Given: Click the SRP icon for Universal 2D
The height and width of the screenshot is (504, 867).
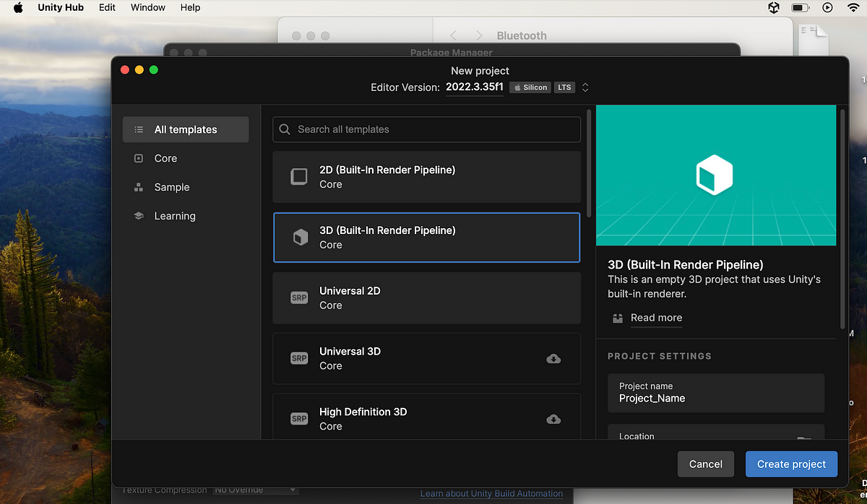Looking at the screenshot, I should click(299, 297).
